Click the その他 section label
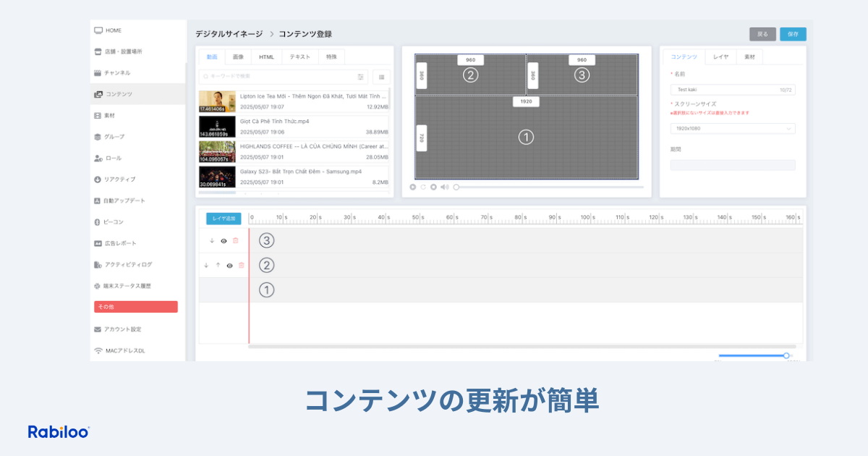The image size is (868, 456). click(136, 307)
